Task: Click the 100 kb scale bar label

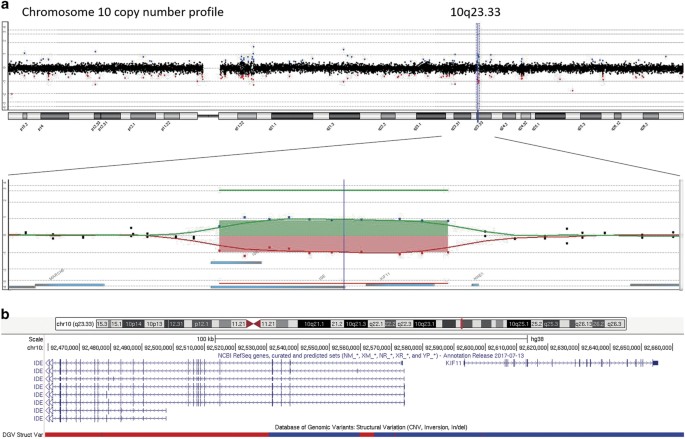Action: (x=205, y=339)
